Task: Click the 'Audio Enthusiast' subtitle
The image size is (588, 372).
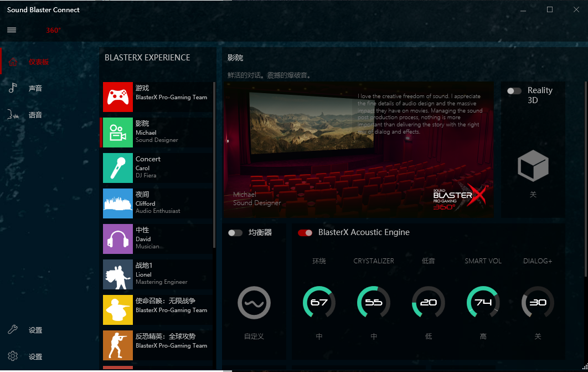Action: [x=158, y=211]
